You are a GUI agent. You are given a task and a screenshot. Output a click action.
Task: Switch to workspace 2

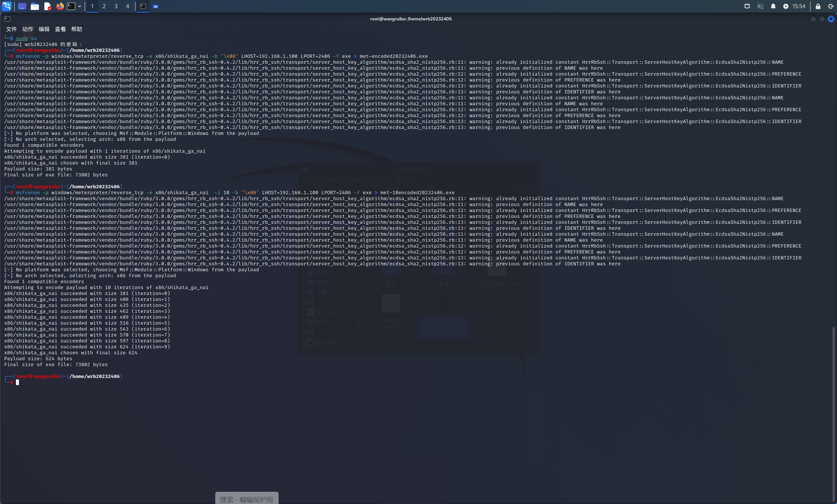[x=104, y=6]
